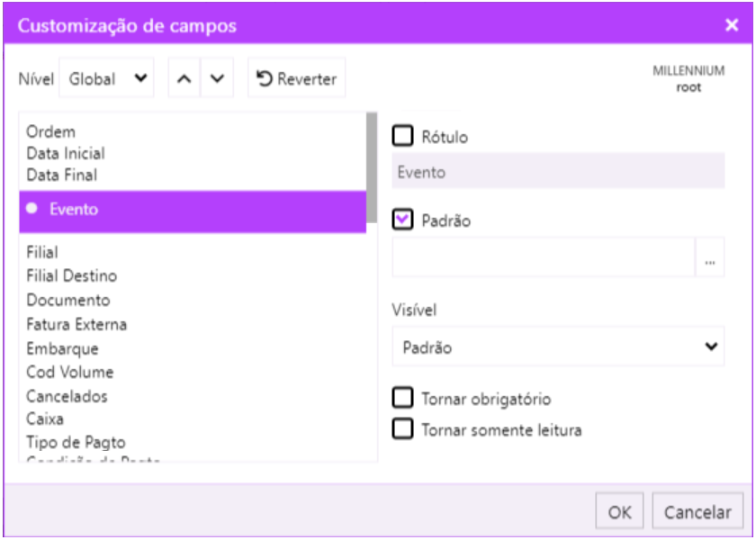The height and width of the screenshot is (540, 756).
Task: Select Data Inicial field
Action: pyautogui.click(x=66, y=154)
